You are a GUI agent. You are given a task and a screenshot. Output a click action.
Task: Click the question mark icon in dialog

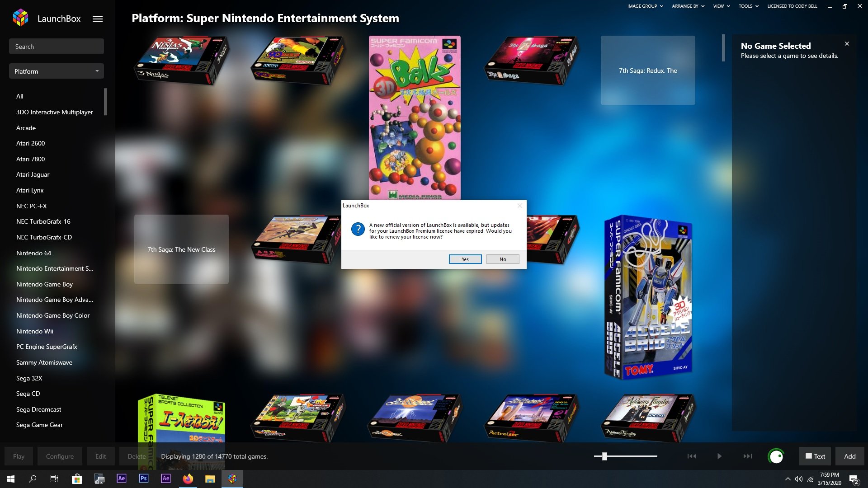click(358, 229)
